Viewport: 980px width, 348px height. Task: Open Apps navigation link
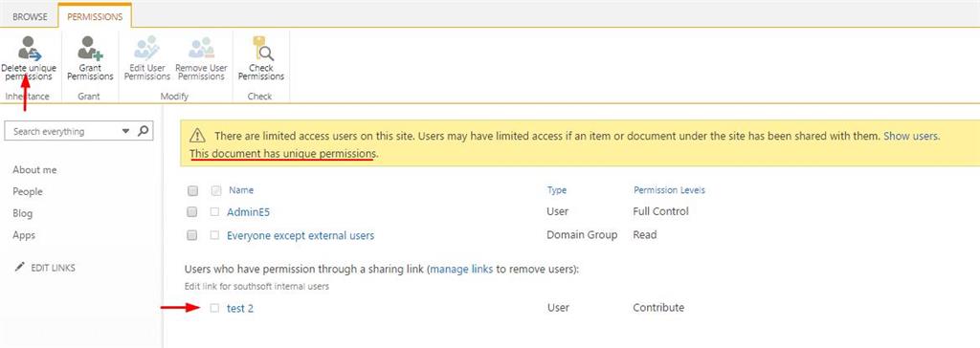(24, 235)
